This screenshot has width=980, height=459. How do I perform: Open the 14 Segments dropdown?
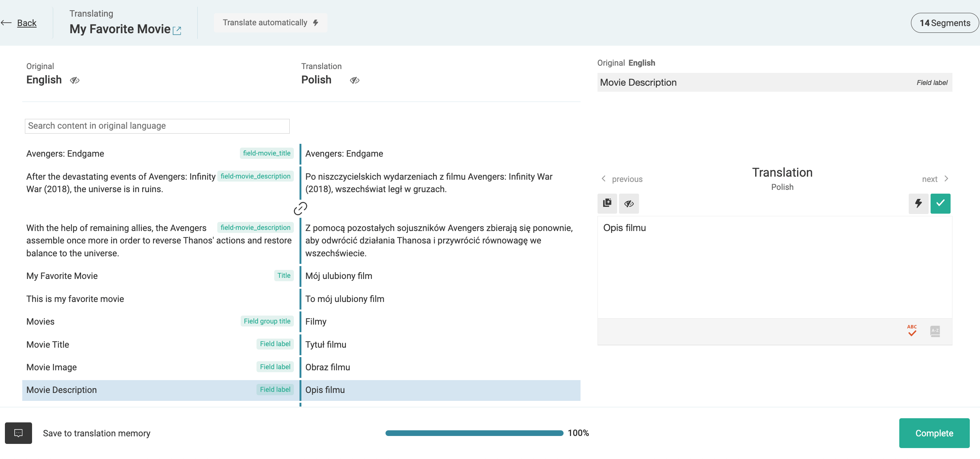945,22
